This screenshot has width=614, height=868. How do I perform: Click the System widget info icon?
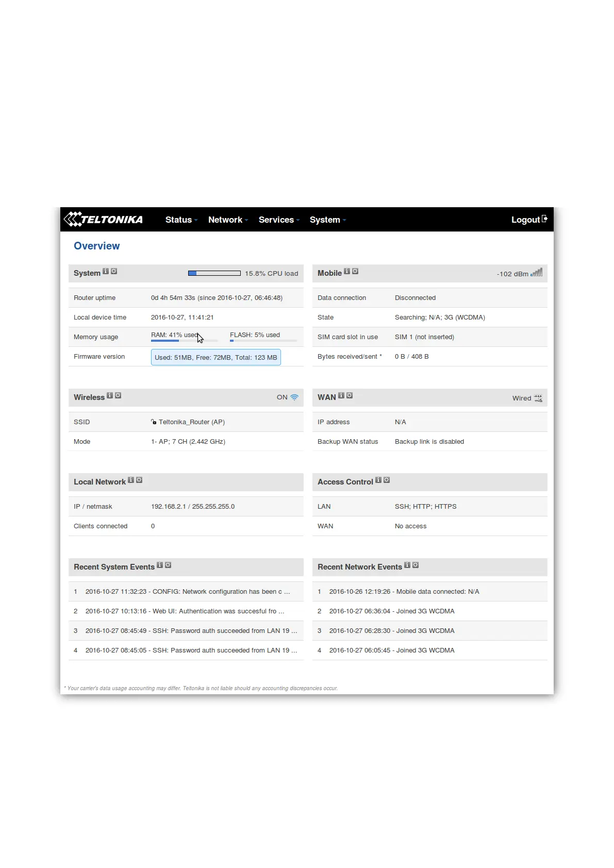click(x=106, y=271)
